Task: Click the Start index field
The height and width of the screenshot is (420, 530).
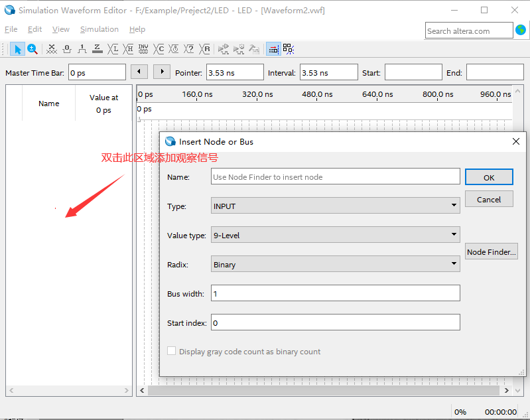Action: [335, 322]
